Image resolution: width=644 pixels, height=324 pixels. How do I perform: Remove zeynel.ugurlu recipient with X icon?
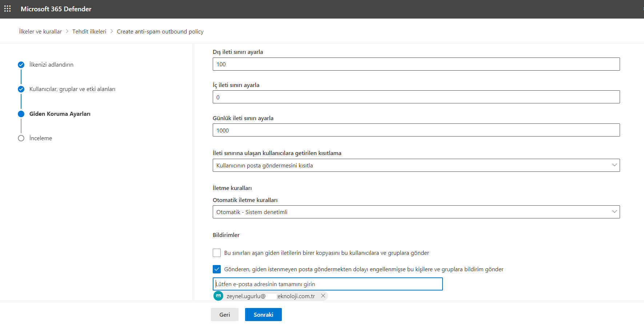[323, 296]
